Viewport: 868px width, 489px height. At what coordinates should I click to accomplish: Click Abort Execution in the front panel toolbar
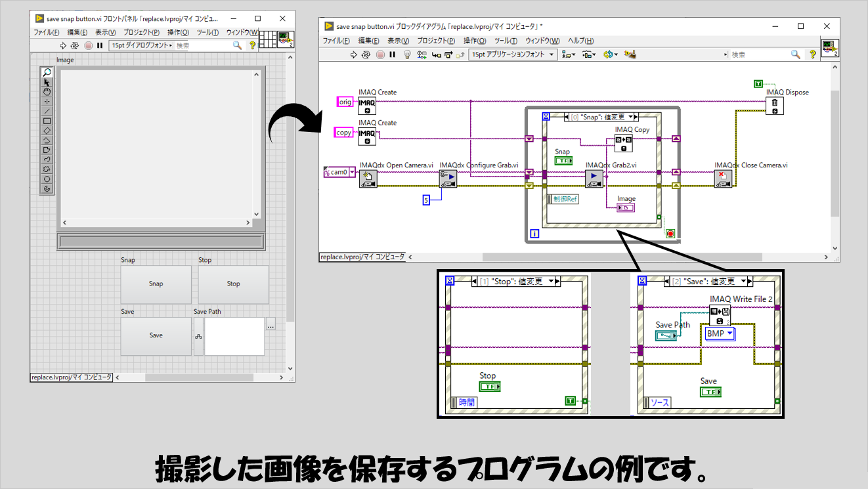point(88,45)
